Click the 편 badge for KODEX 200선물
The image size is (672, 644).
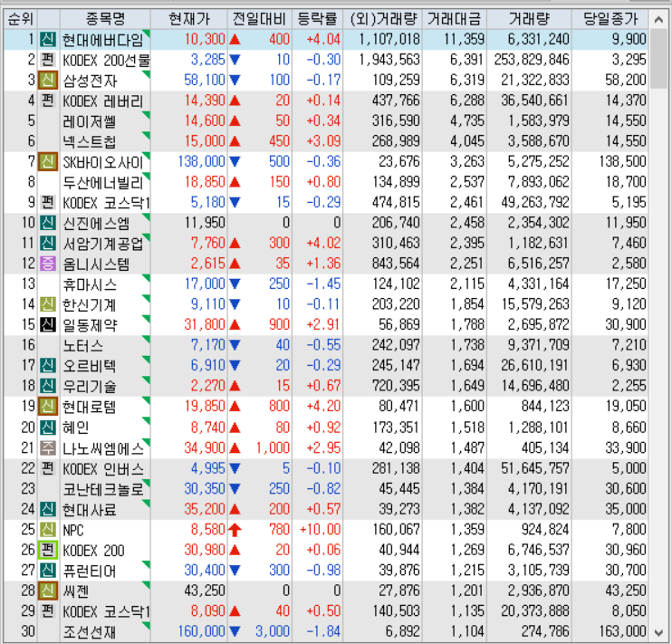pyautogui.click(x=48, y=60)
